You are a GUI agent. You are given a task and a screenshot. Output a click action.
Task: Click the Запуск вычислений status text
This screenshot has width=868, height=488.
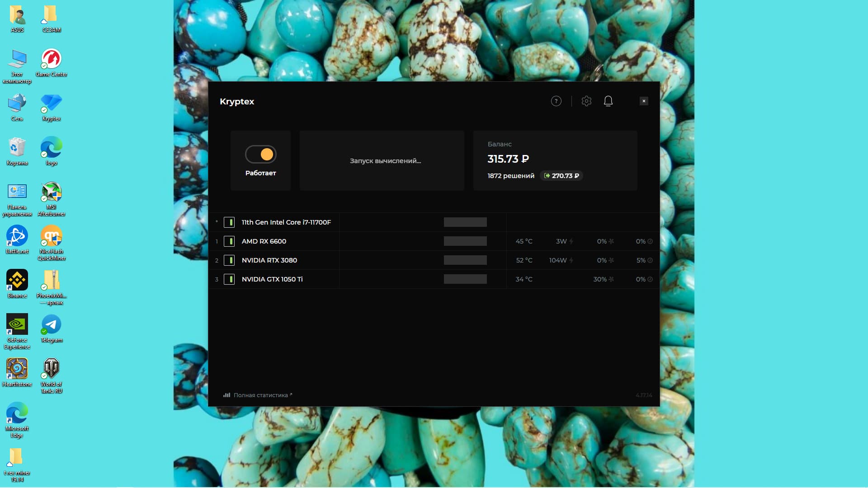385,161
